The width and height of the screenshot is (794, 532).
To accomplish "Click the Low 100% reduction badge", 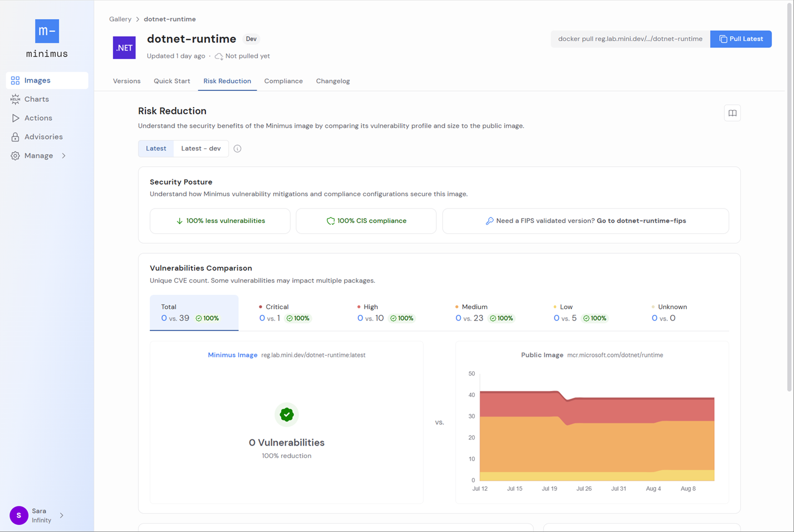I will pos(595,318).
